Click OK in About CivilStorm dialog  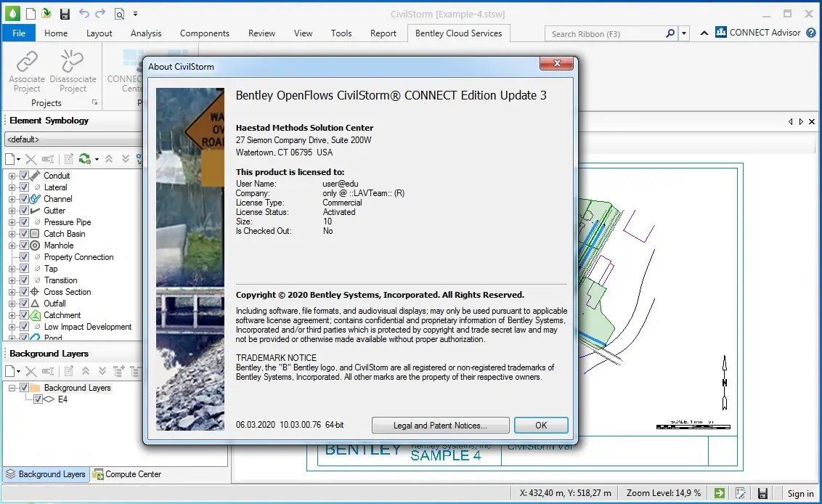click(x=541, y=426)
